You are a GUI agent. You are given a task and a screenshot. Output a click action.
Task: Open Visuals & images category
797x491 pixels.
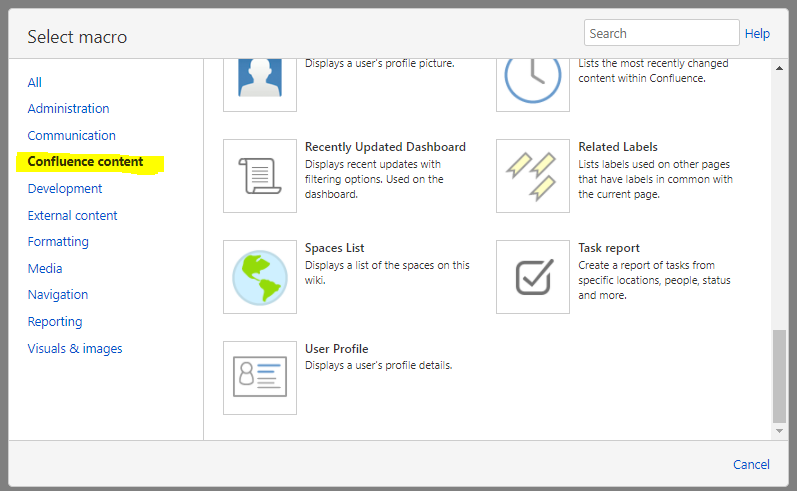(x=75, y=349)
